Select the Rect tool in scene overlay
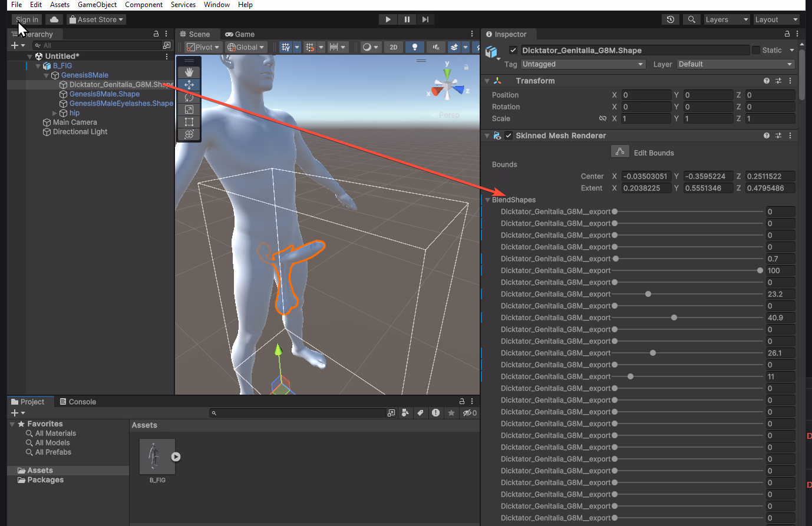 [x=189, y=122]
